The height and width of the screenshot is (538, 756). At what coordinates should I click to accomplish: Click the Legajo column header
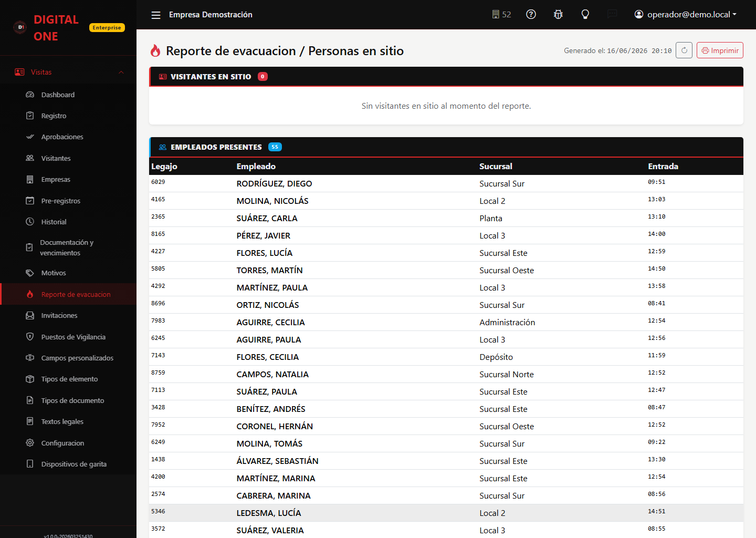click(x=164, y=166)
